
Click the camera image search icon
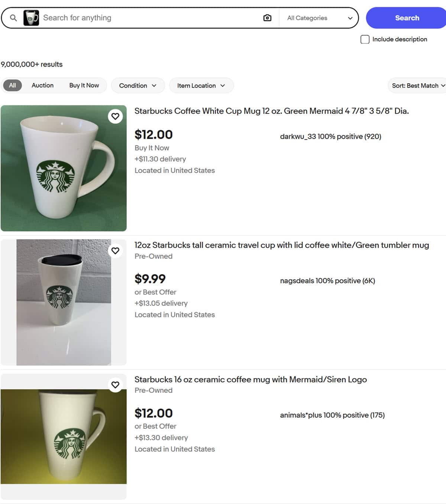(267, 18)
